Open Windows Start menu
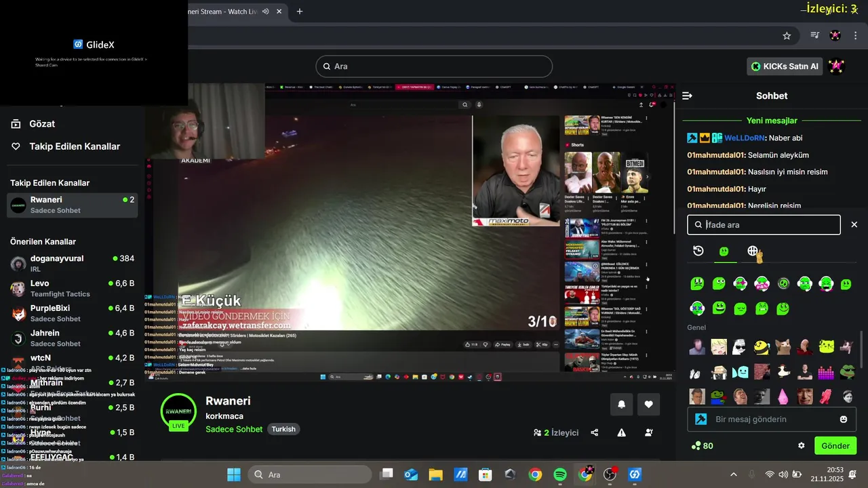The width and height of the screenshot is (868, 488). click(x=234, y=474)
